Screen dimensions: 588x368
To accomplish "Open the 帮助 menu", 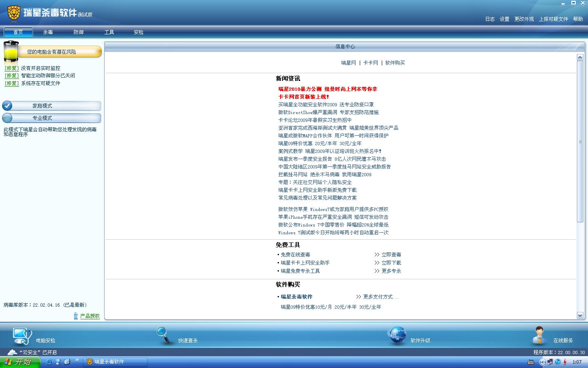I will [x=578, y=19].
